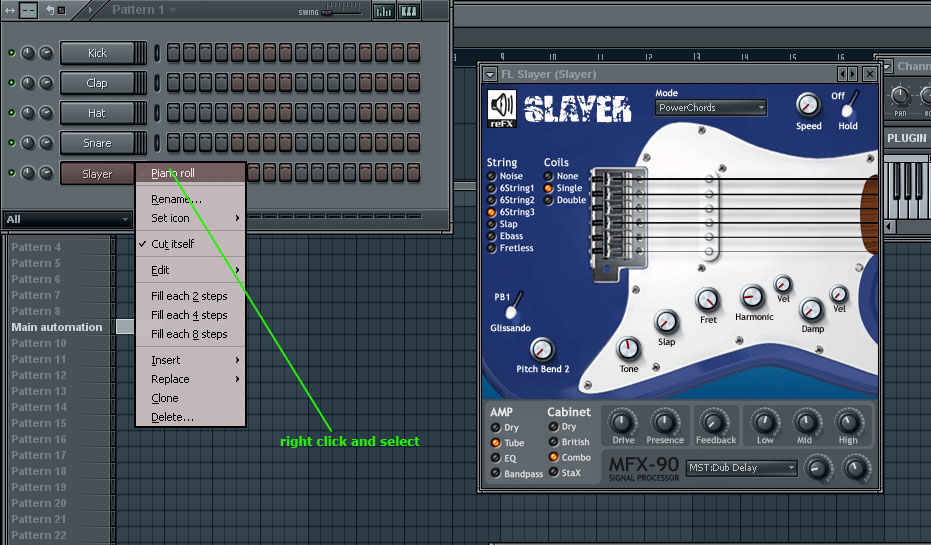Turn the Drive knob in AMP section
This screenshot has width=931, height=545.
point(622,422)
